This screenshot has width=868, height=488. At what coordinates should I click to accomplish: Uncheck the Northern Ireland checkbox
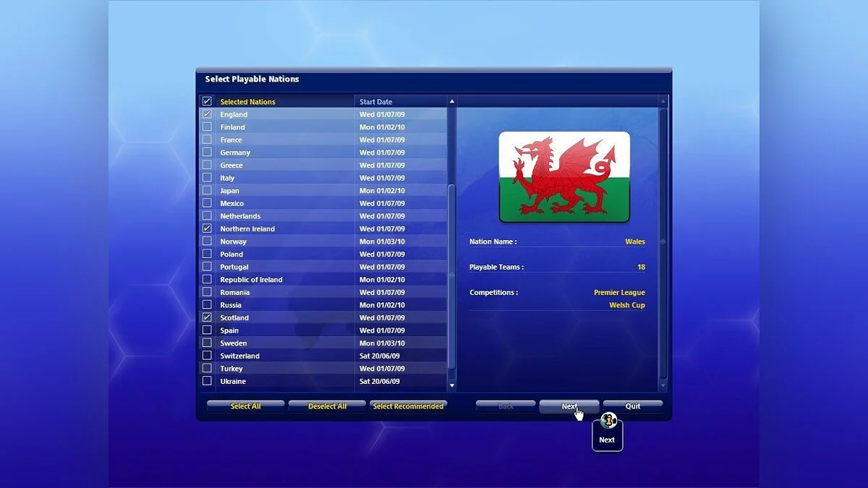click(207, 228)
